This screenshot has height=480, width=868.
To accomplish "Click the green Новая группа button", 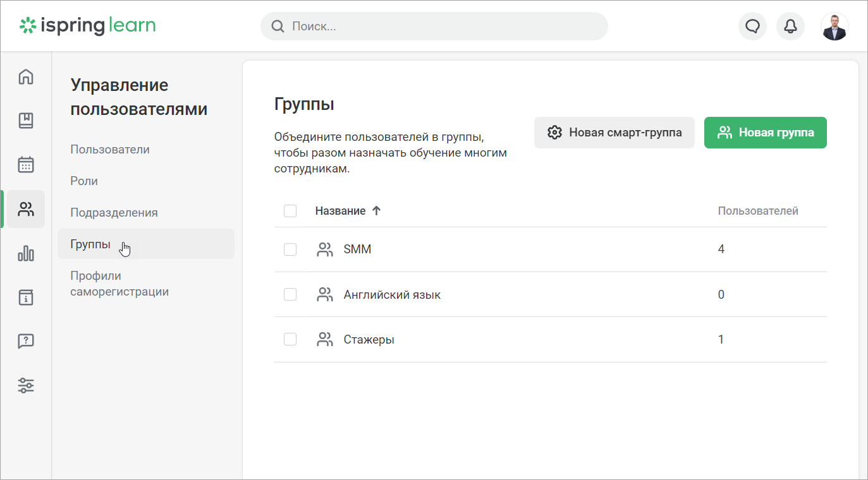I will tap(766, 133).
